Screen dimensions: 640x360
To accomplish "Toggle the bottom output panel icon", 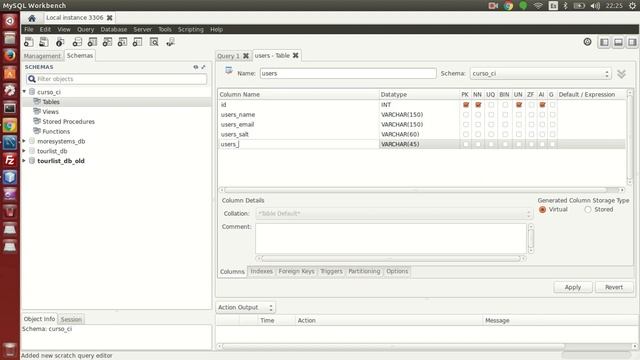I will [x=618, y=42].
